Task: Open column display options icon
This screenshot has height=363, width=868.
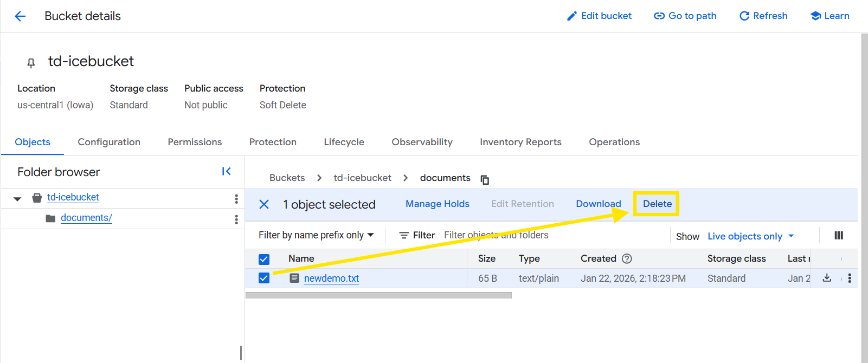Action: point(839,235)
